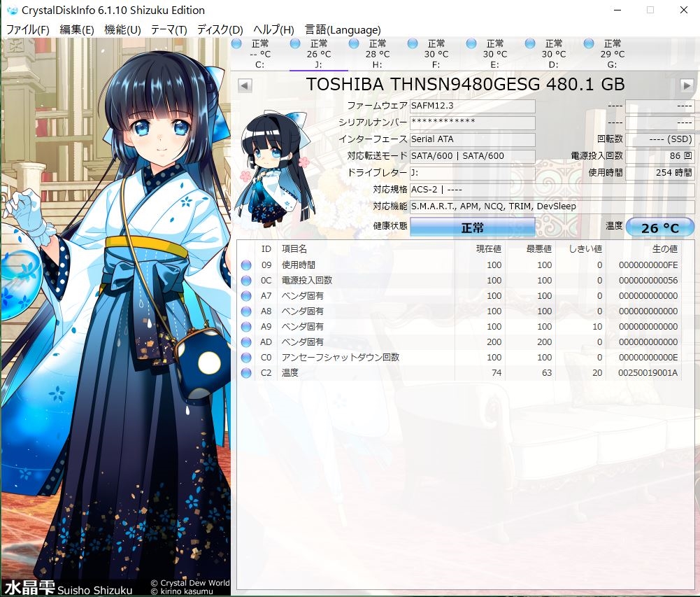Click the 最悪値 column header

click(x=530, y=249)
